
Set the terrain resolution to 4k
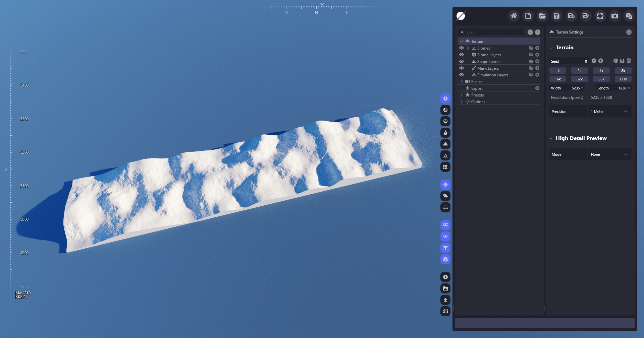[x=601, y=71]
